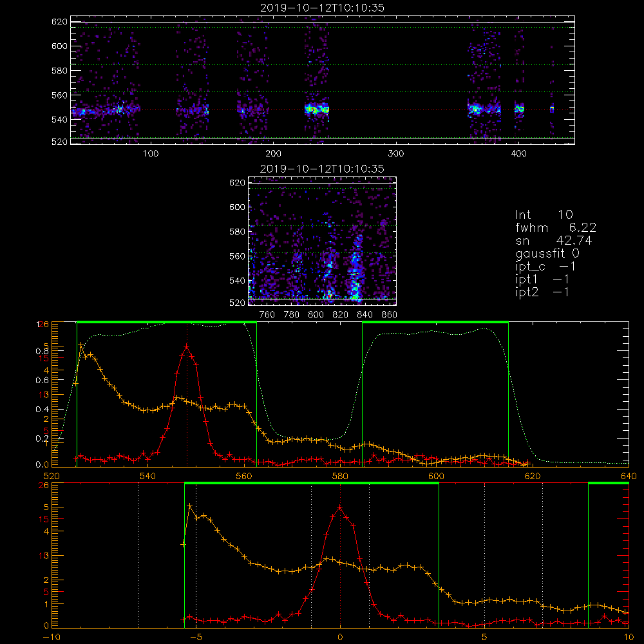Click the middle image title timestamp 2019-10-12T10:10:35
644x644 pixels.
322,169
